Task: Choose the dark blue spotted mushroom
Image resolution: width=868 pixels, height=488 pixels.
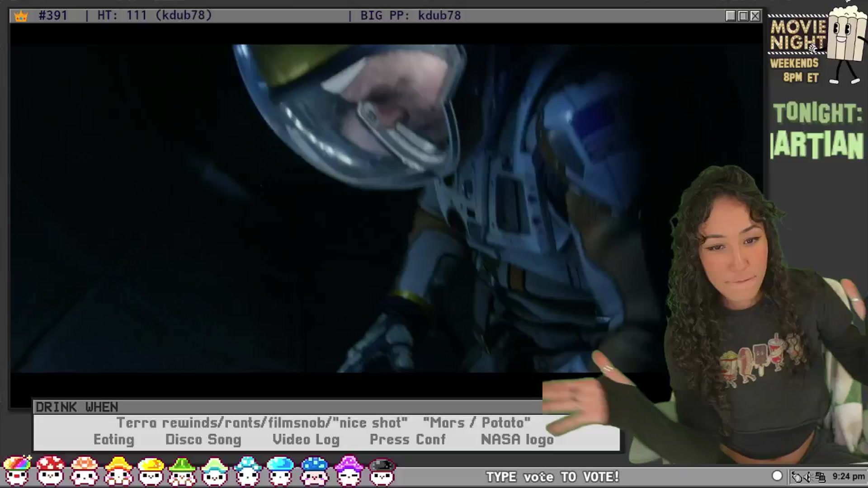Action: point(315,470)
